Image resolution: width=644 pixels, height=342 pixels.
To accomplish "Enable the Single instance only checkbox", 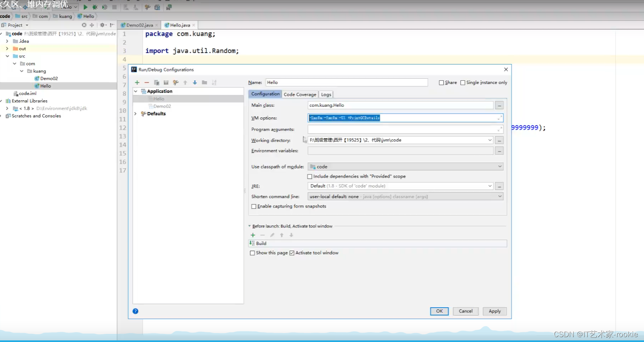I will tap(463, 83).
